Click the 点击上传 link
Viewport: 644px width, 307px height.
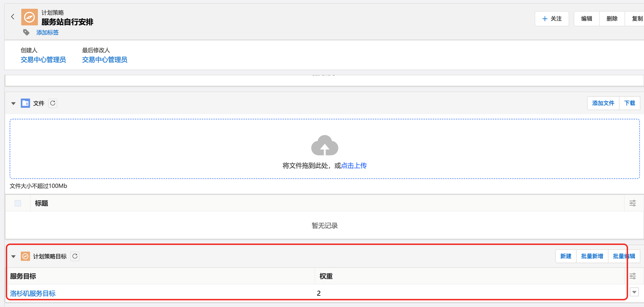[x=354, y=165]
